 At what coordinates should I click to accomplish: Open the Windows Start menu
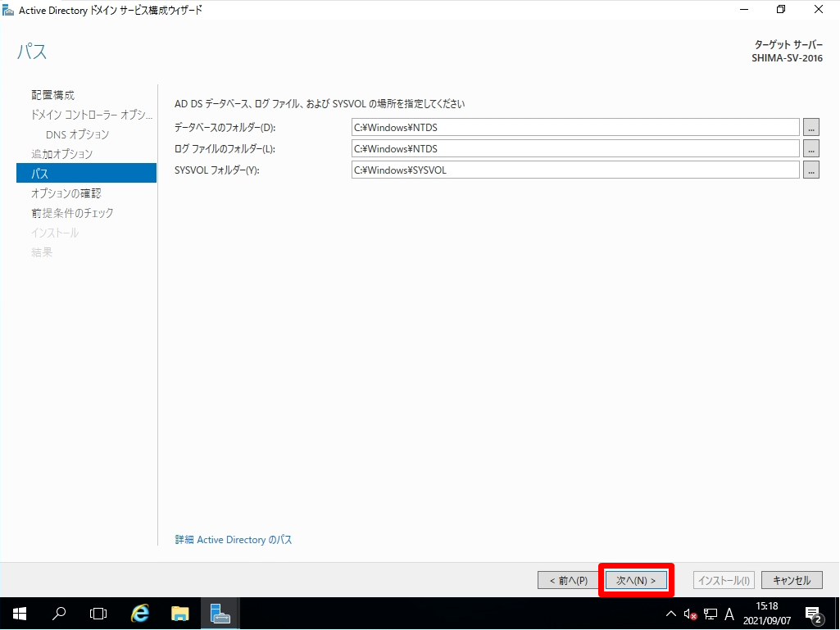point(20,614)
